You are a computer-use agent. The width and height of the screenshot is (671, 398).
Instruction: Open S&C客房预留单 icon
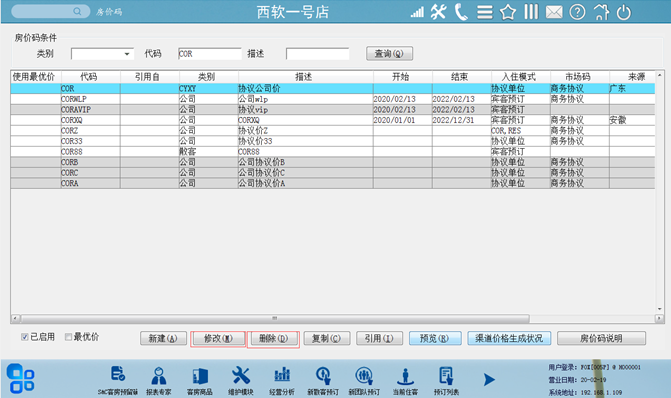coord(118,380)
